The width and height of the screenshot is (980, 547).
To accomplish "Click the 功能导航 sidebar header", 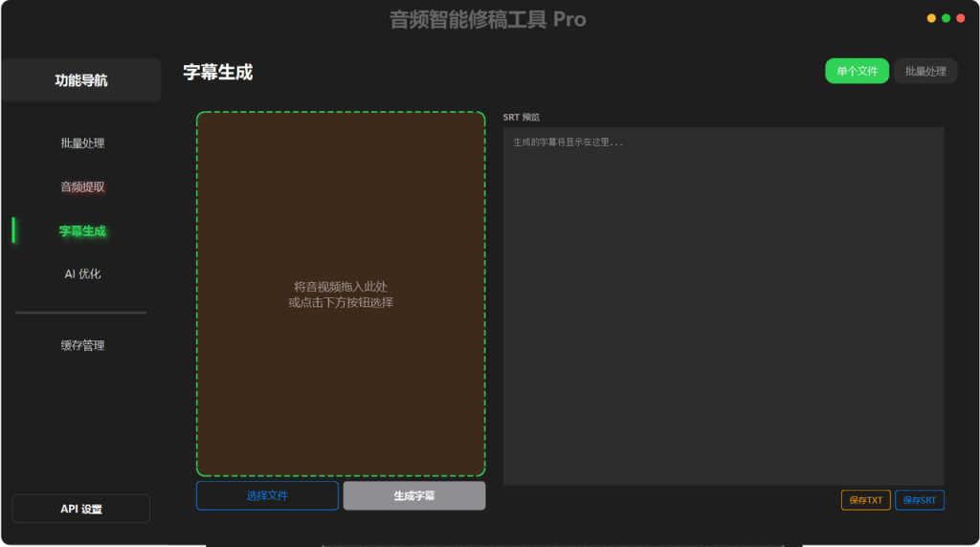I will click(x=81, y=80).
